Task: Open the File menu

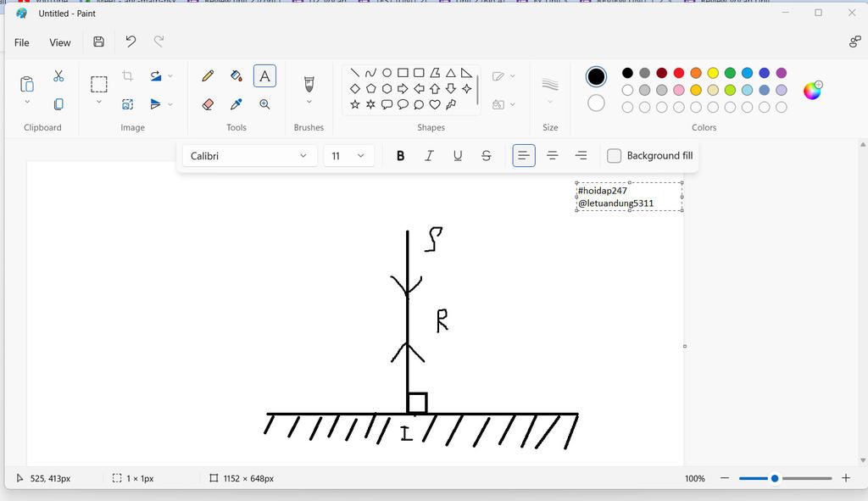Action: [21, 42]
